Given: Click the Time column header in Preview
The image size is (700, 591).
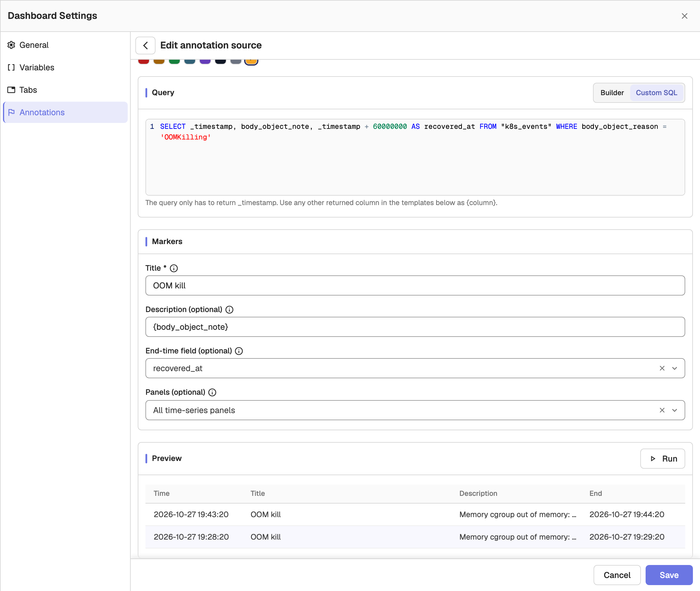Looking at the screenshot, I should 161,493.
